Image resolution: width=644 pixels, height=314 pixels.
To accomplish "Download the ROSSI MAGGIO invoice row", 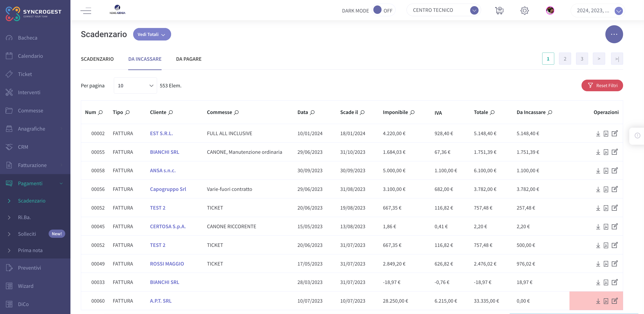I will click(x=598, y=264).
